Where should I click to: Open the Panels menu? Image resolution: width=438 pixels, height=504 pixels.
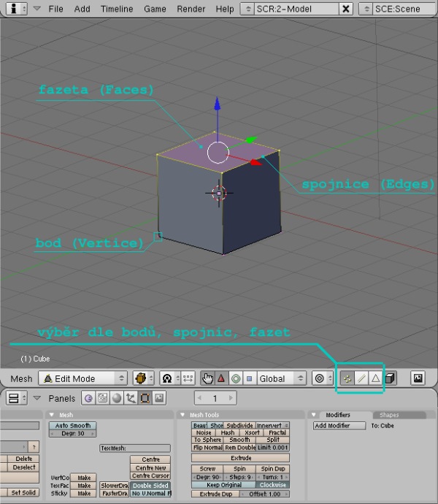[x=62, y=399]
